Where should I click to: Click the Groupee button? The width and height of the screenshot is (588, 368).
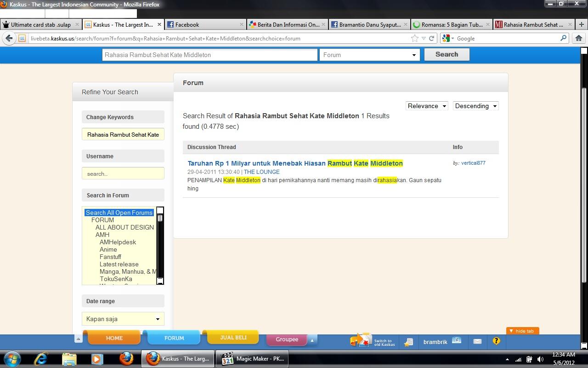coord(287,339)
